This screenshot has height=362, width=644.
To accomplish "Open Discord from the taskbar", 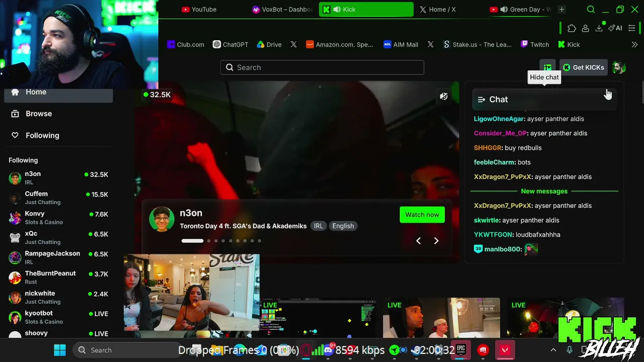I will 329,350.
